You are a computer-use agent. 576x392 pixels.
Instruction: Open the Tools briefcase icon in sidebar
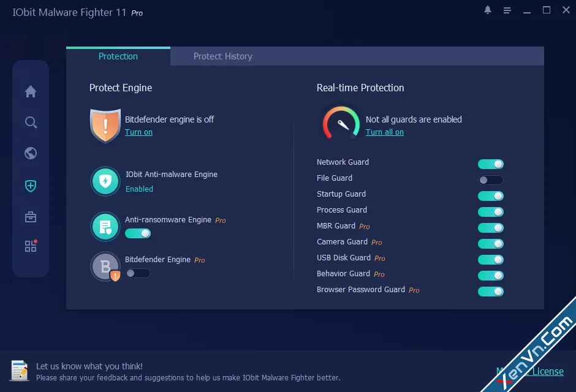click(31, 217)
